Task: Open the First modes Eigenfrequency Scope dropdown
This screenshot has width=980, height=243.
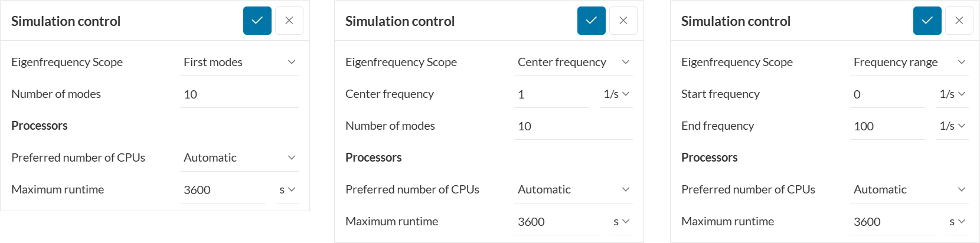Action: pyautogui.click(x=239, y=62)
